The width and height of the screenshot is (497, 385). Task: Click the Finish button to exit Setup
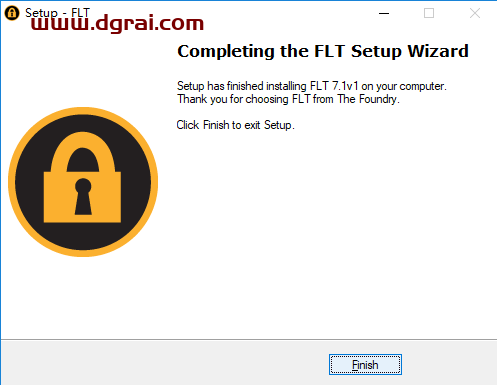pos(365,365)
